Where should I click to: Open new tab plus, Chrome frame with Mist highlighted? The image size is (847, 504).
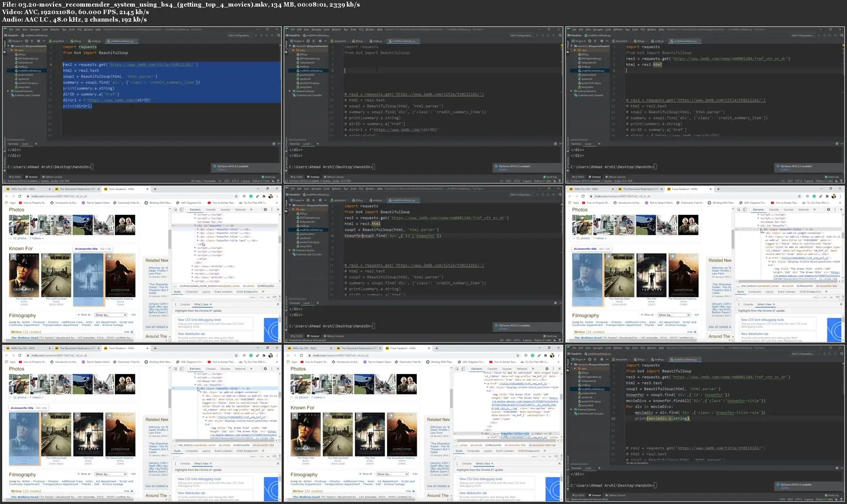click(155, 189)
